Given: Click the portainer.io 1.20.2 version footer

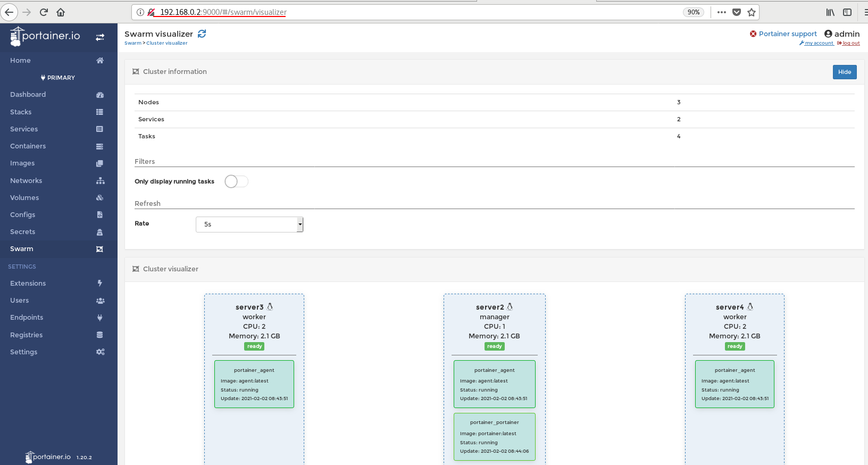Looking at the screenshot, I should click(x=59, y=457).
